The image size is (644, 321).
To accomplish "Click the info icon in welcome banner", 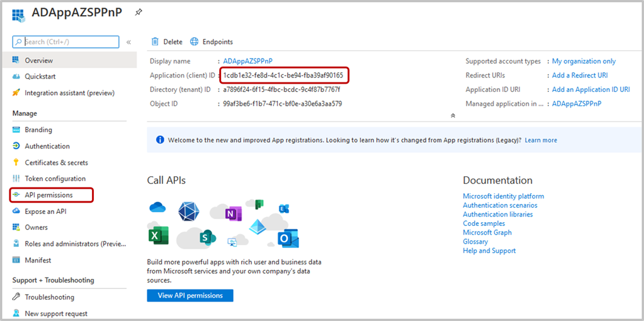I will [x=160, y=140].
